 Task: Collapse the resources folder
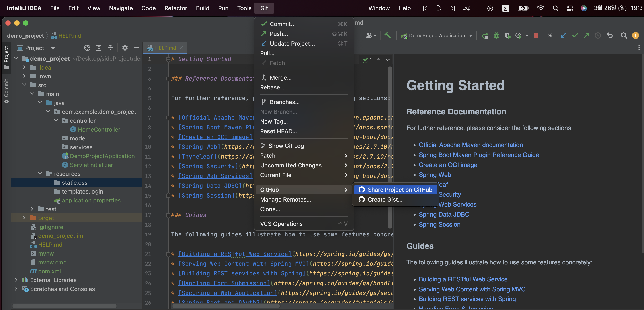pos(40,173)
